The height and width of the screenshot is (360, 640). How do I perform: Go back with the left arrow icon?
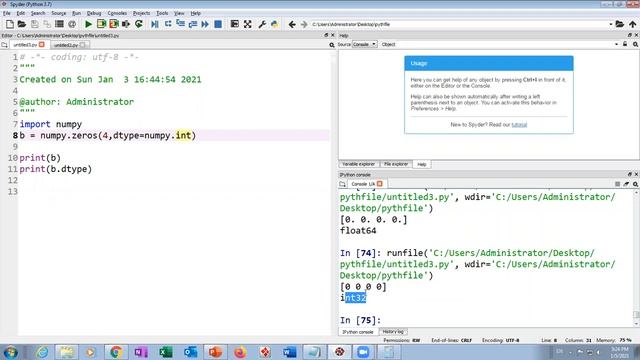pos(292,24)
